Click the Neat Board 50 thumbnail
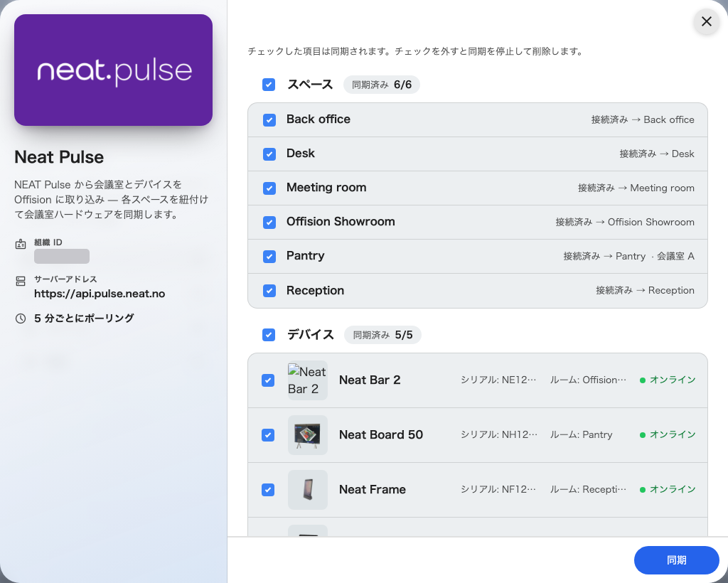The height and width of the screenshot is (583, 728). (x=307, y=435)
